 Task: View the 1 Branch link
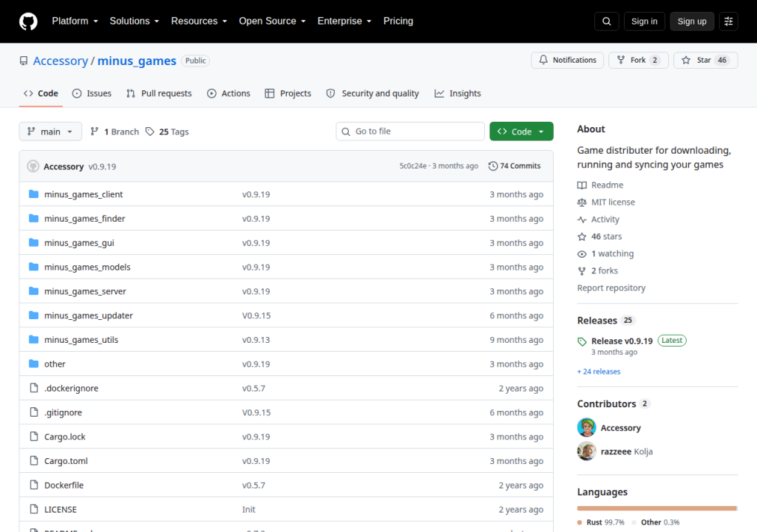[115, 132]
